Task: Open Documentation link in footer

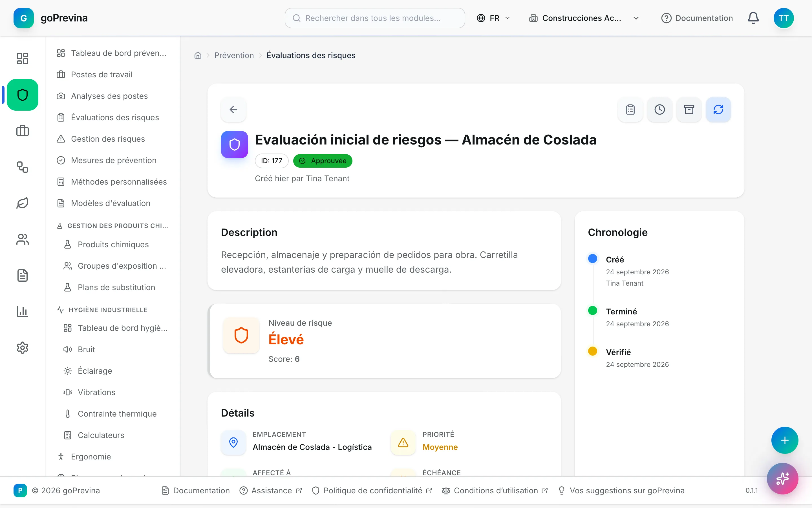Action: (196, 491)
